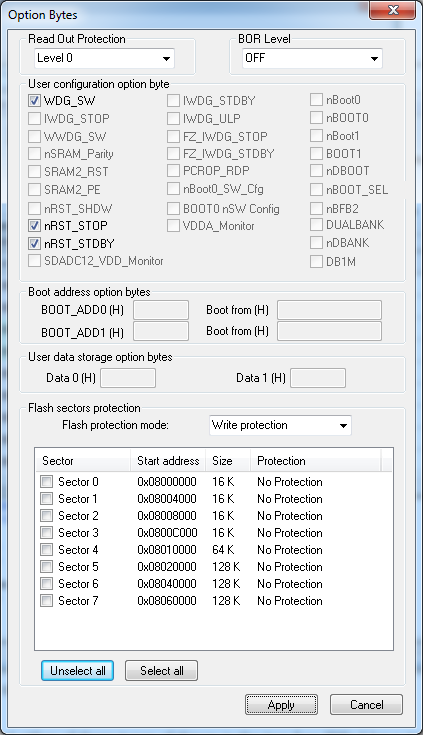Uncheck the WDG_SW checkbox

click(x=35, y=100)
